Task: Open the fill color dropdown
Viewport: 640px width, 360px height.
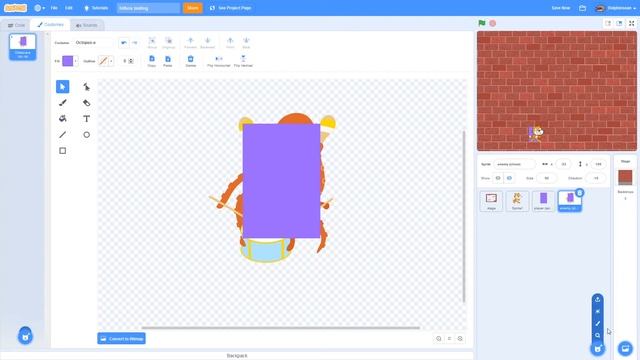Action: pyautogui.click(x=76, y=61)
